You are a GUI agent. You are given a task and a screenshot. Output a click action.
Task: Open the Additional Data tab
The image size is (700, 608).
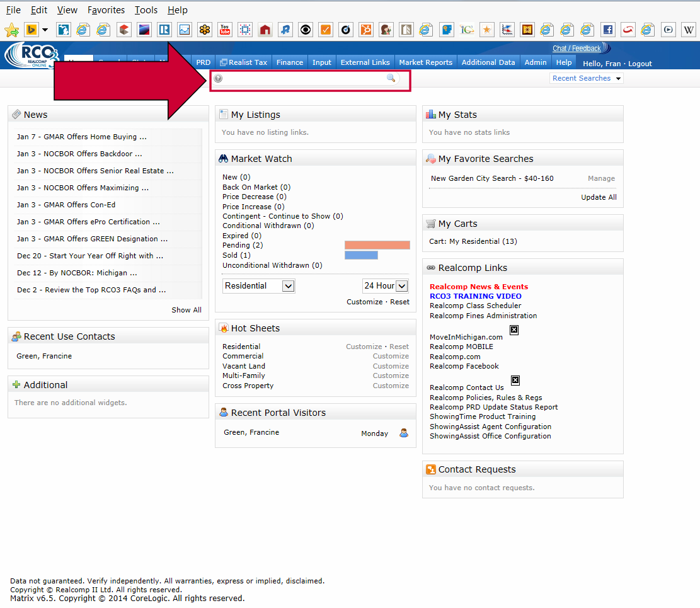(488, 62)
